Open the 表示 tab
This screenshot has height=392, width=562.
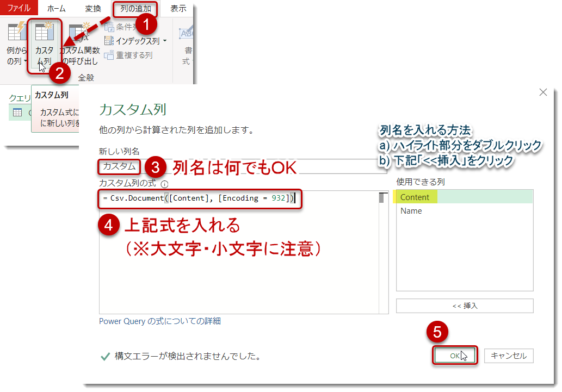coord(178,8)
